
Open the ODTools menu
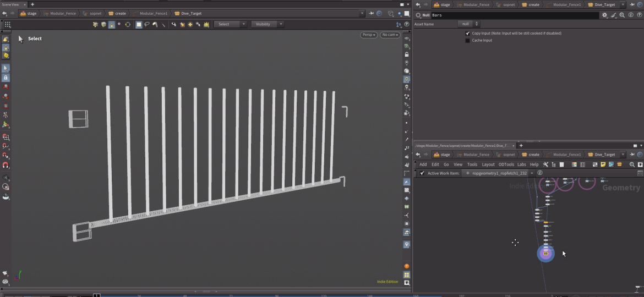pyautogui.click(x=506, y=164)
